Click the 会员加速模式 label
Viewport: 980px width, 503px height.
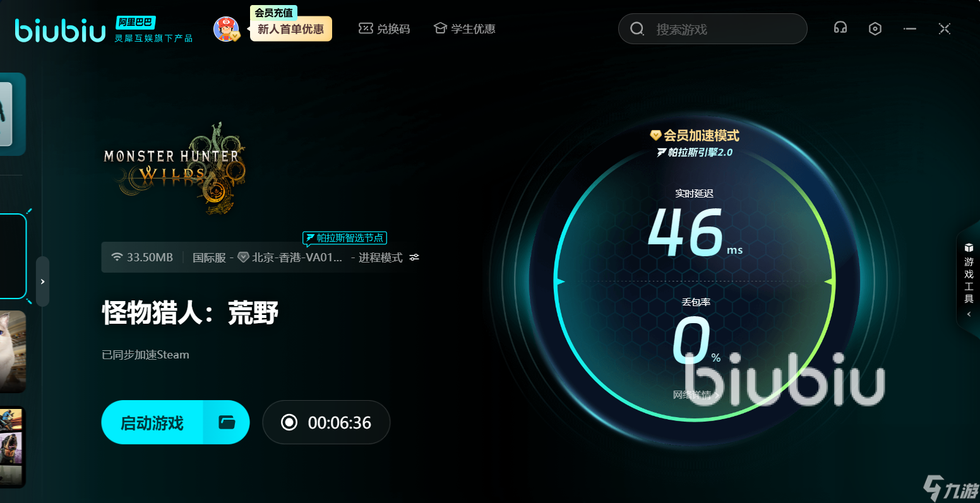click(695, 136)
